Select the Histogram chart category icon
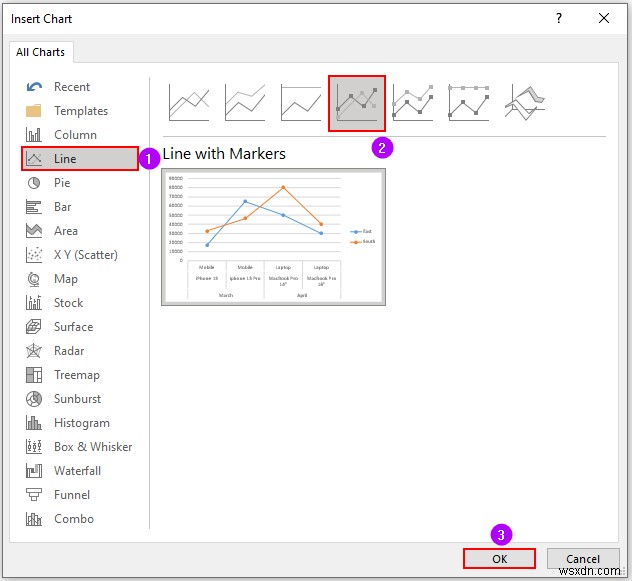 (x=34, y=423)
